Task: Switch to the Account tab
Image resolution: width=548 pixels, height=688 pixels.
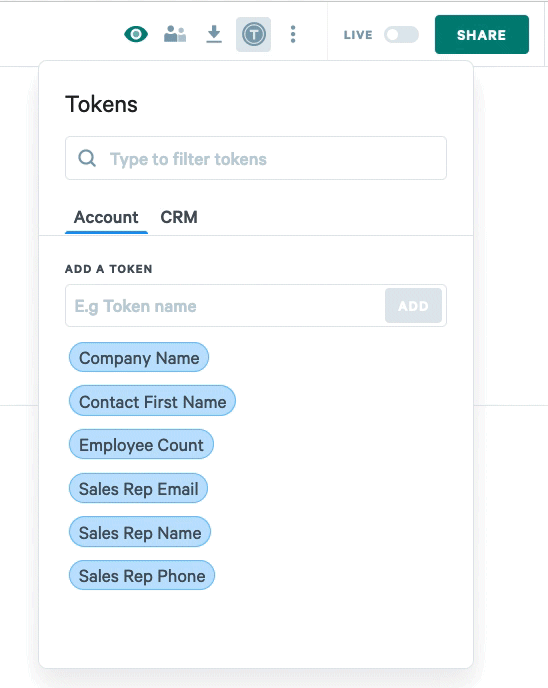Action: tap(106, 218)
